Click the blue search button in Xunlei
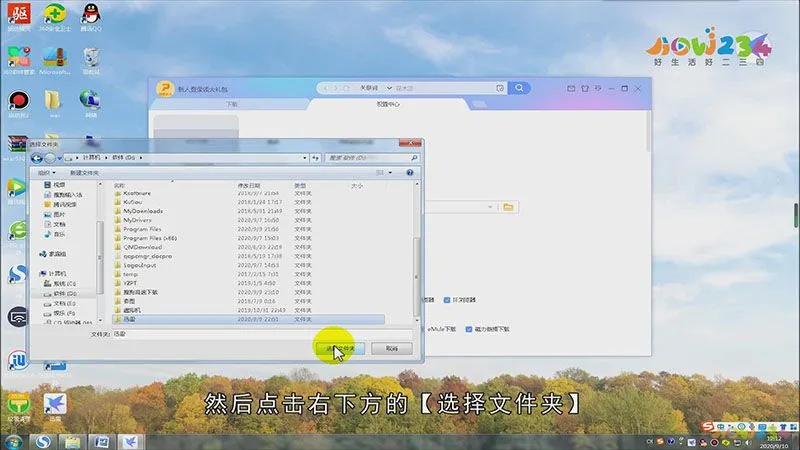Image resolution: width=800 pixels, height=450 pixels. click(519, 88)
